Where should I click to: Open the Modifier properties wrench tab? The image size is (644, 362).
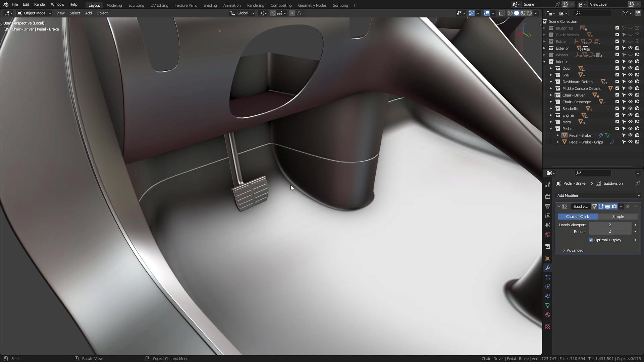(x=548, y=268)
